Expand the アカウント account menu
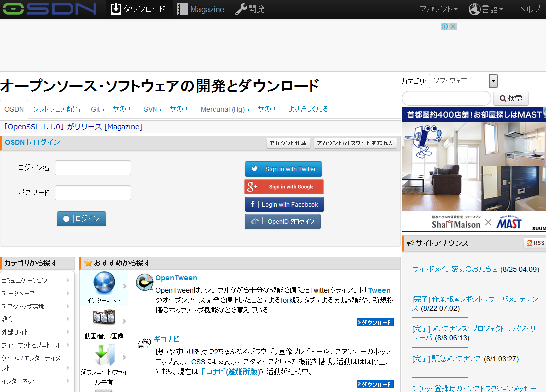Viewport: 546px width, 392px height. [x=438, y=9]
